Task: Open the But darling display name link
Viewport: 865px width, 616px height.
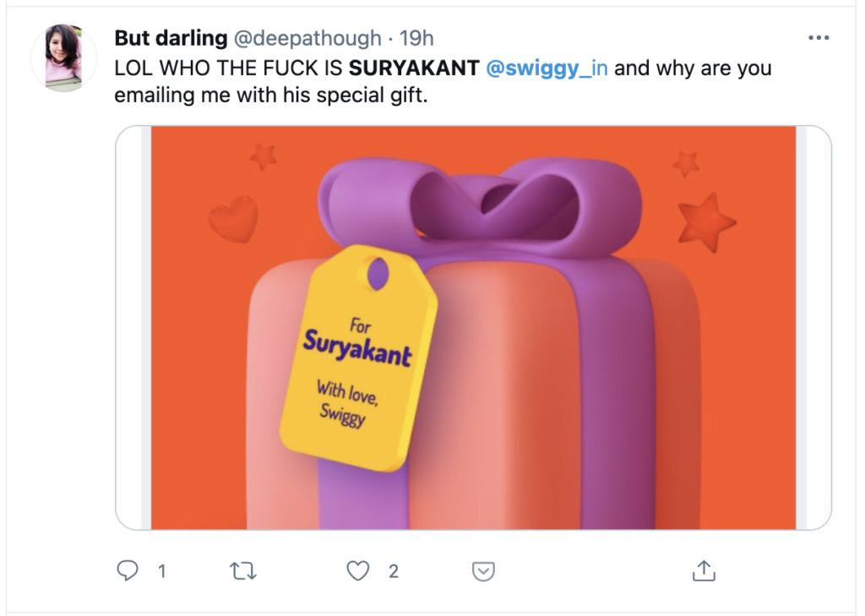Action: point(171,38)
